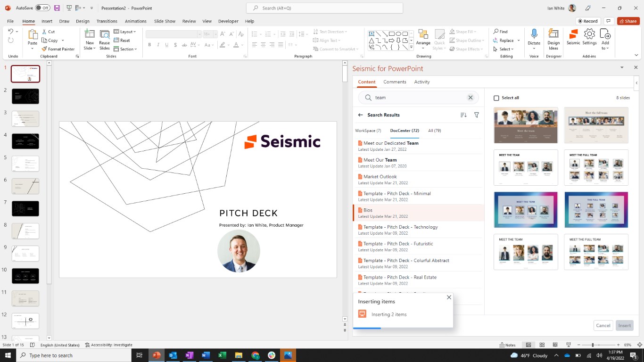Click the Cancel button in Seismic pane

pyautogui.click(x=603, y=325)
